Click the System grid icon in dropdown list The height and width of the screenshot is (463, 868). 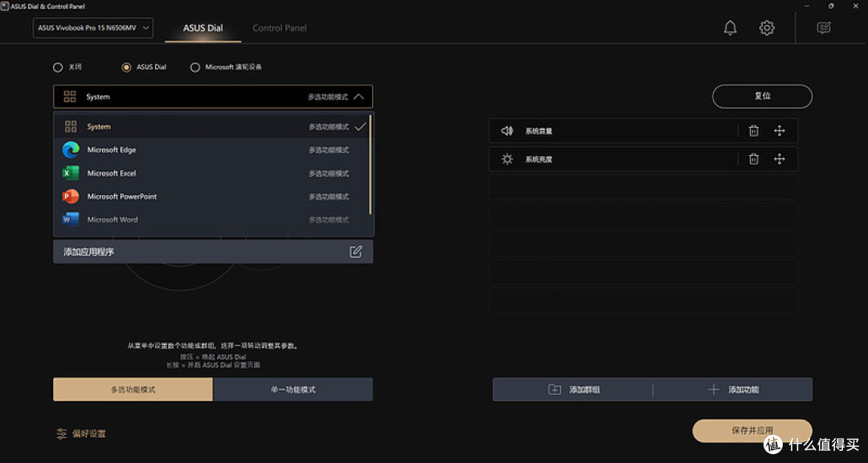pos(71,127)
